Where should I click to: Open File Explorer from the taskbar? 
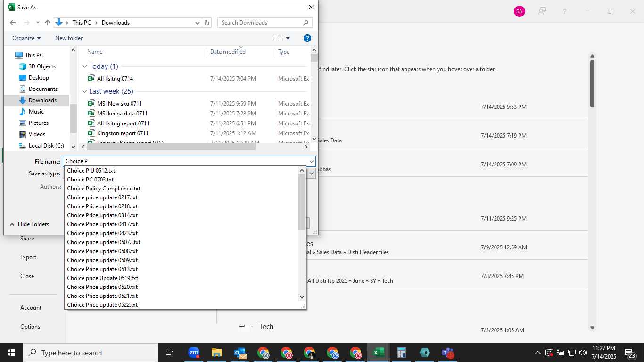(217, 353)
